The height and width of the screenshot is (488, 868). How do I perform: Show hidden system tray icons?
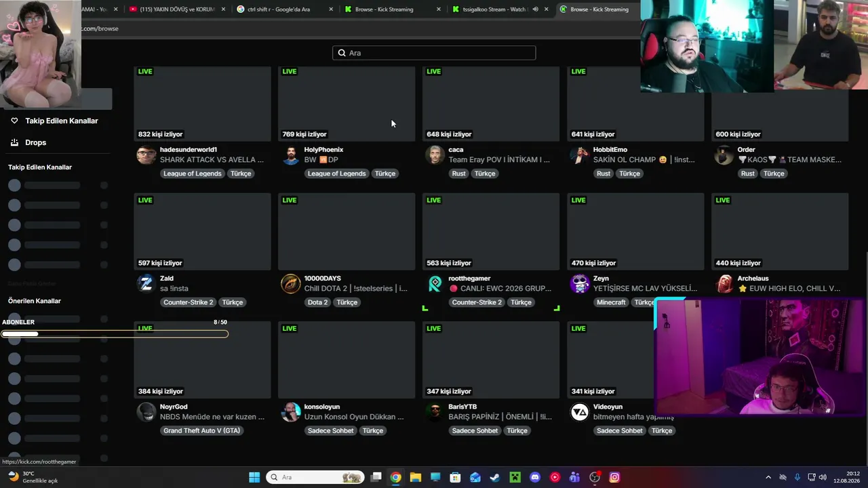(x=768, y=477)
